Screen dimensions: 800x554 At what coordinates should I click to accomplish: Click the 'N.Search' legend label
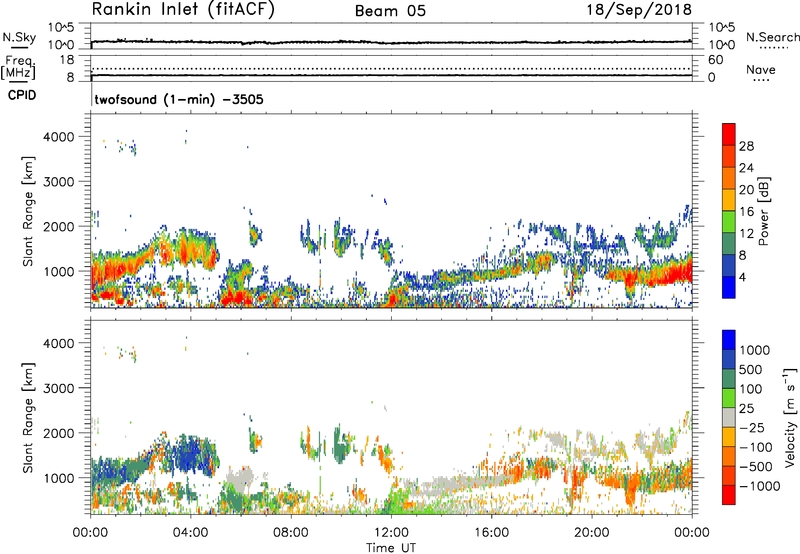773,37
